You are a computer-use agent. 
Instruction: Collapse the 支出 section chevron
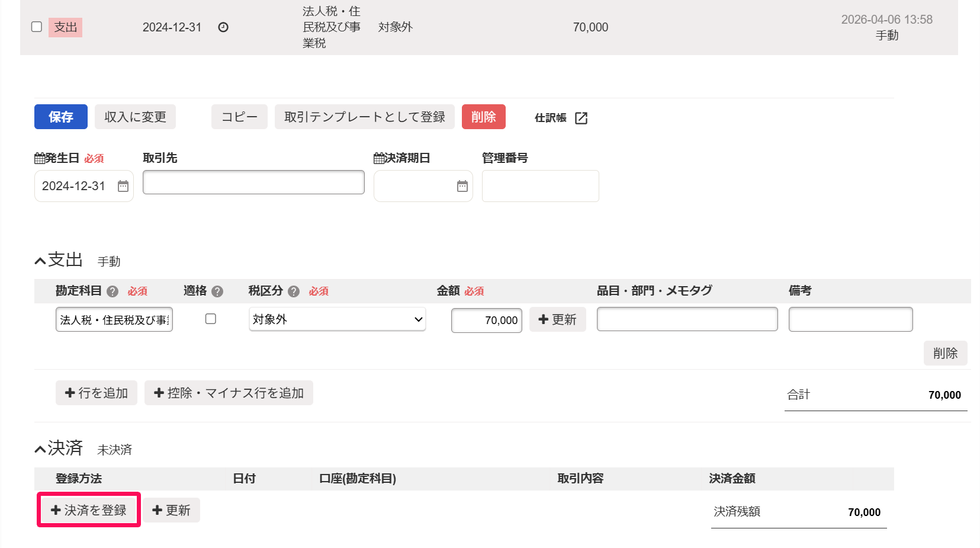[40, 261]
